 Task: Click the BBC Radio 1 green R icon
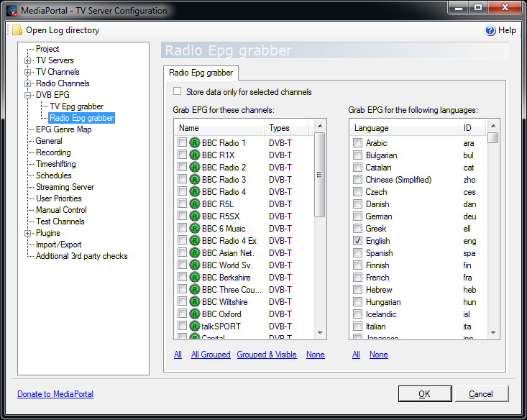click(x=195, y=143)
